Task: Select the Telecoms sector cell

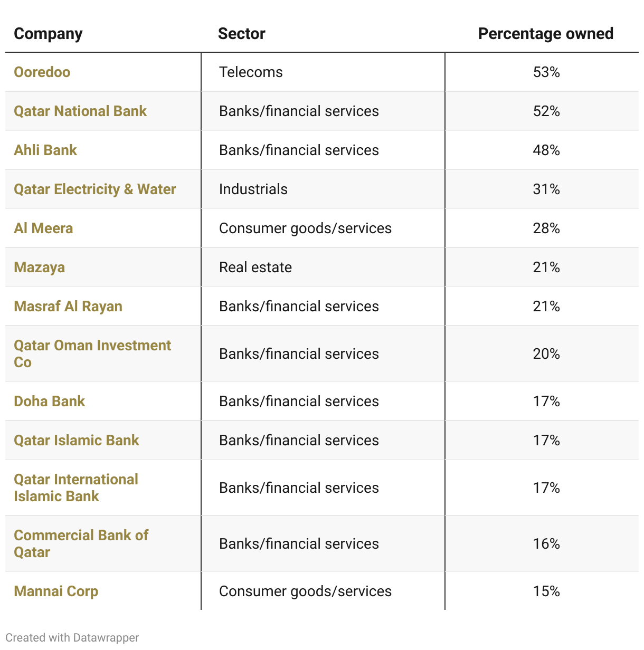Action: coord(251,72)
